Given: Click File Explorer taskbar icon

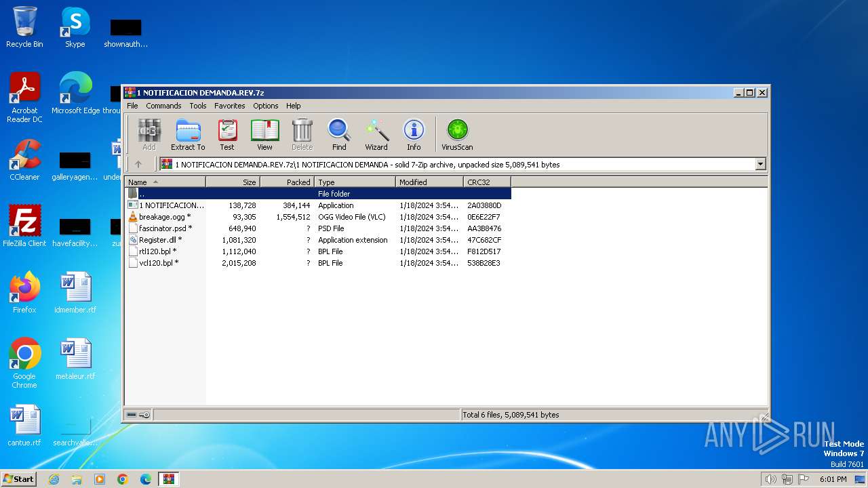Looking at the screenshot, I should click(77, 479).
